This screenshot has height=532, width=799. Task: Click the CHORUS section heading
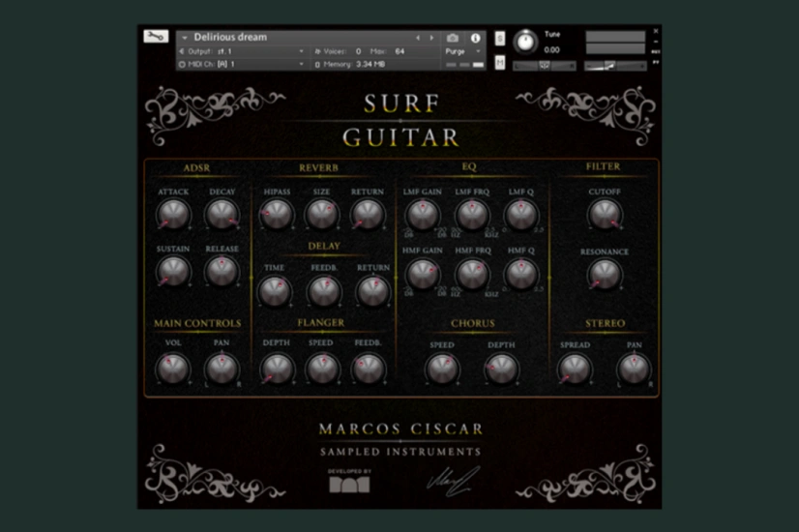[x=472, y=324]
